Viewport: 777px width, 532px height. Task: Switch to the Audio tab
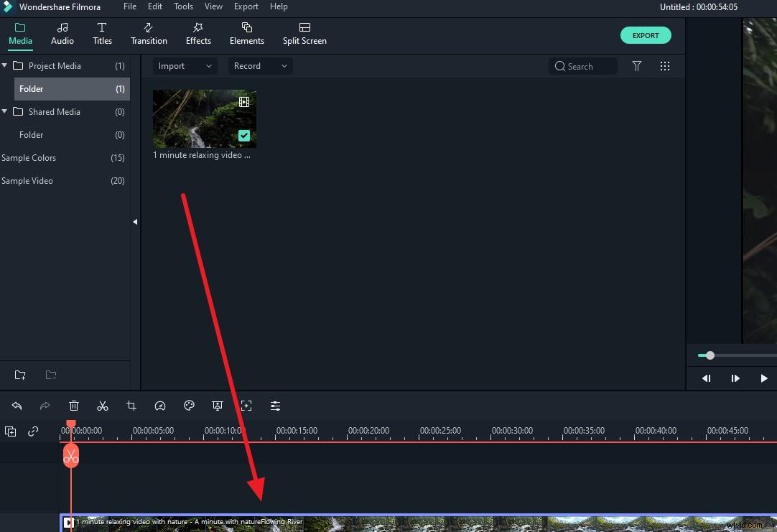pos(62,33)
